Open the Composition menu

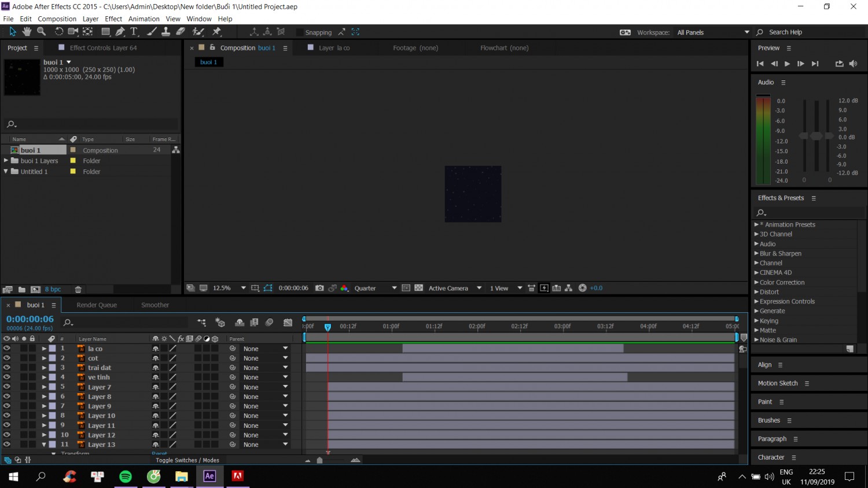pos(57,19)
